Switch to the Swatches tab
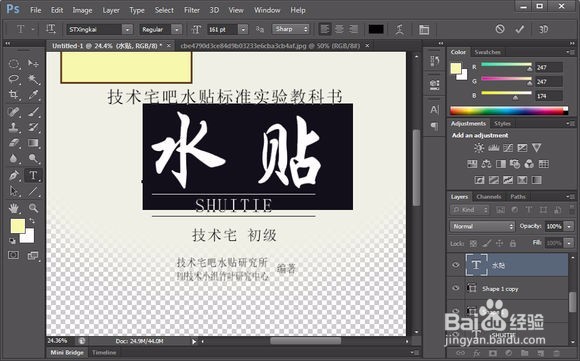This screenshot has width=580, height=361. point(488,52)
